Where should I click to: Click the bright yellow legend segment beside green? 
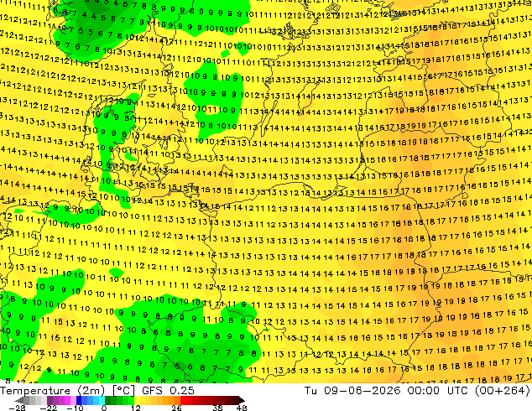[x=137, y=400]
